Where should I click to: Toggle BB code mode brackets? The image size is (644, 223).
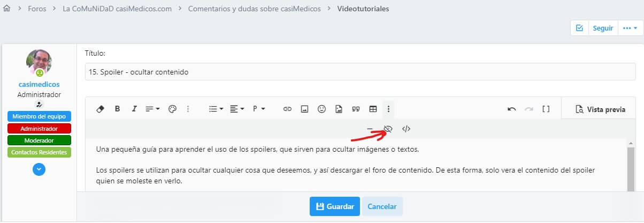point(546,109)
